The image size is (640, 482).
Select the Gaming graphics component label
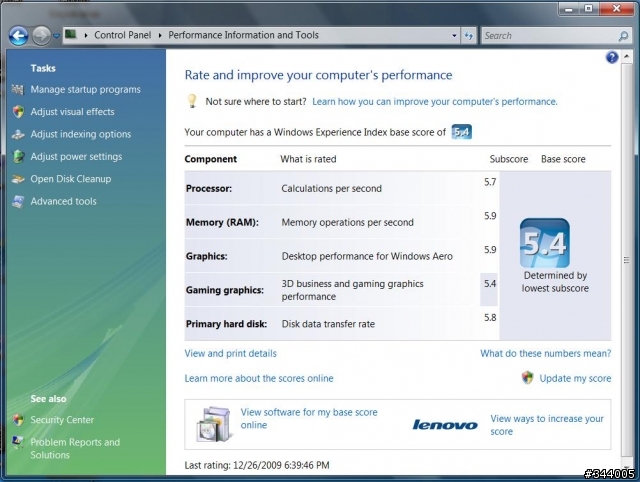pos(224,290)
